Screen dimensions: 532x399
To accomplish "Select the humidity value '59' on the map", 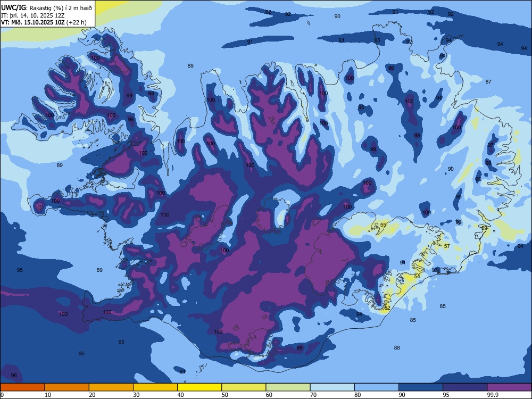I will (485, 228).
